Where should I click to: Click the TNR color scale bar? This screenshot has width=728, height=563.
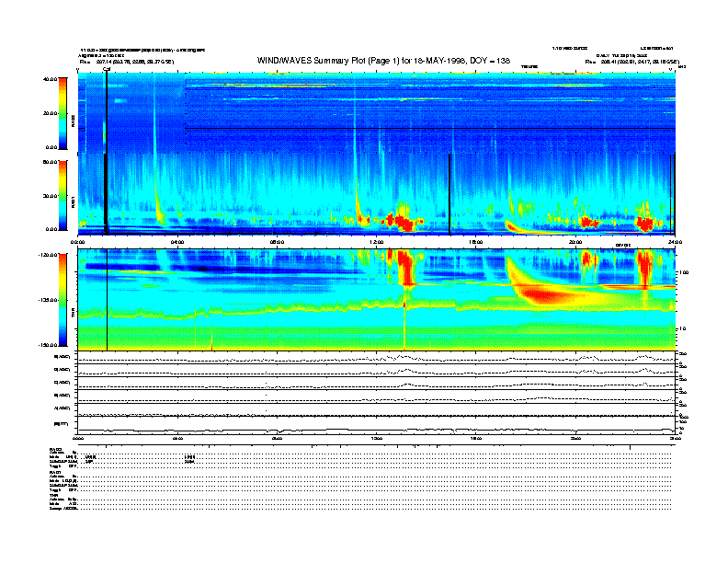(x=63, y=300)
